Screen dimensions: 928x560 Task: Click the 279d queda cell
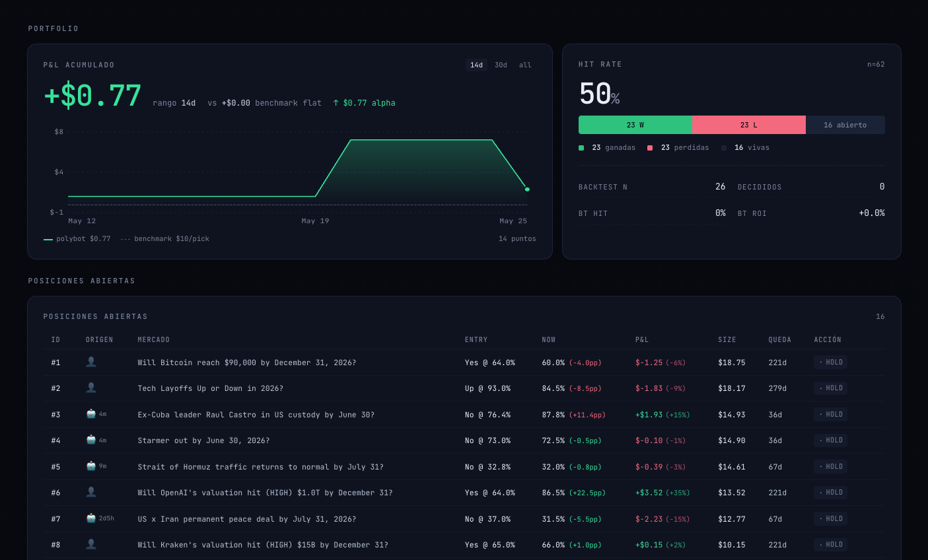[777, 388]
